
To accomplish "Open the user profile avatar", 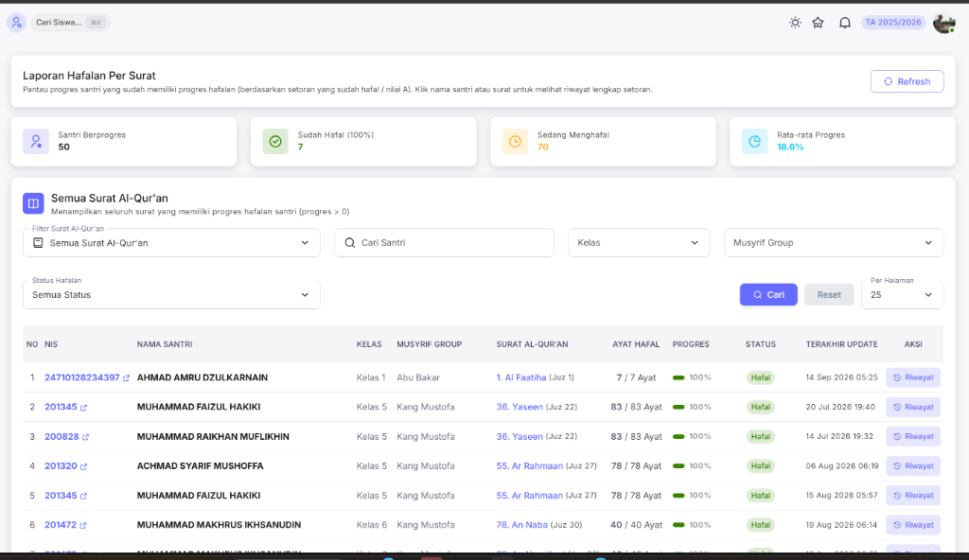I will point(944,23).
